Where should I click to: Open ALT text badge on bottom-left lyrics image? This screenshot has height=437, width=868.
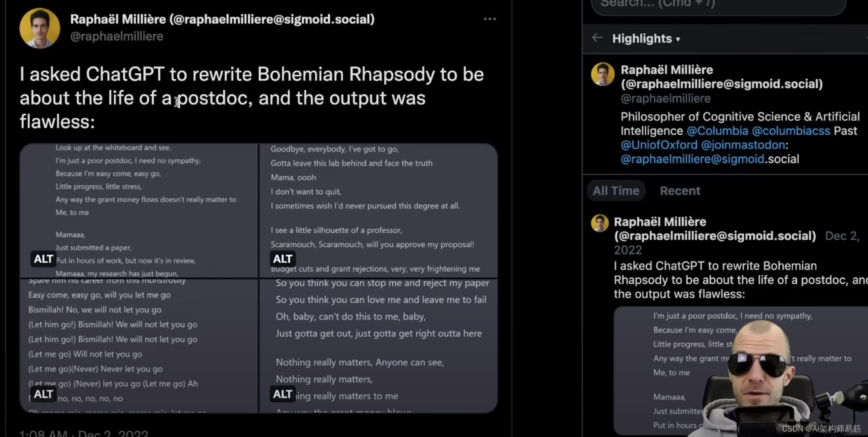point(43,394)
